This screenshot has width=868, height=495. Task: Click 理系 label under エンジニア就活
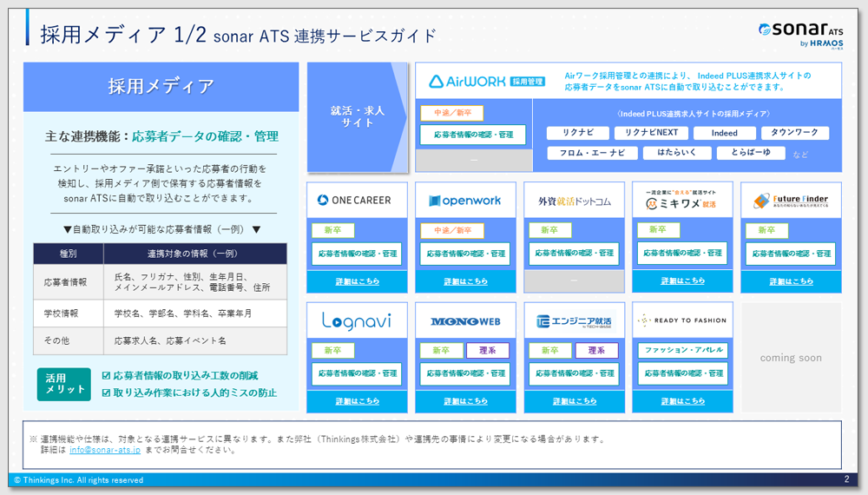pos(596,351)
